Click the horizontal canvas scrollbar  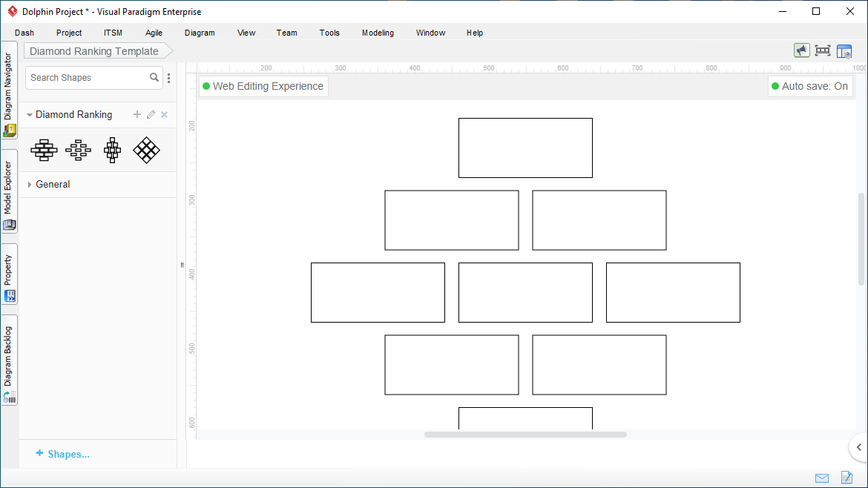point(525,435)
